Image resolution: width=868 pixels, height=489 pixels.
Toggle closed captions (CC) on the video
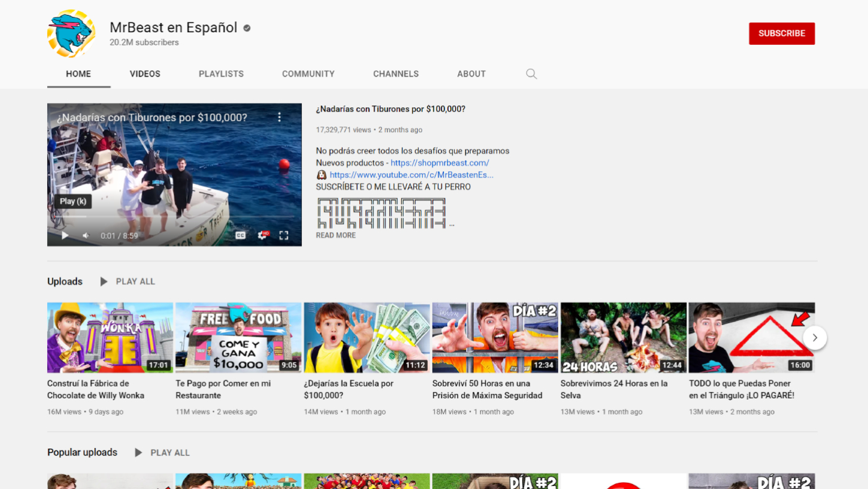pyautogui.click(x=241, y=235)
